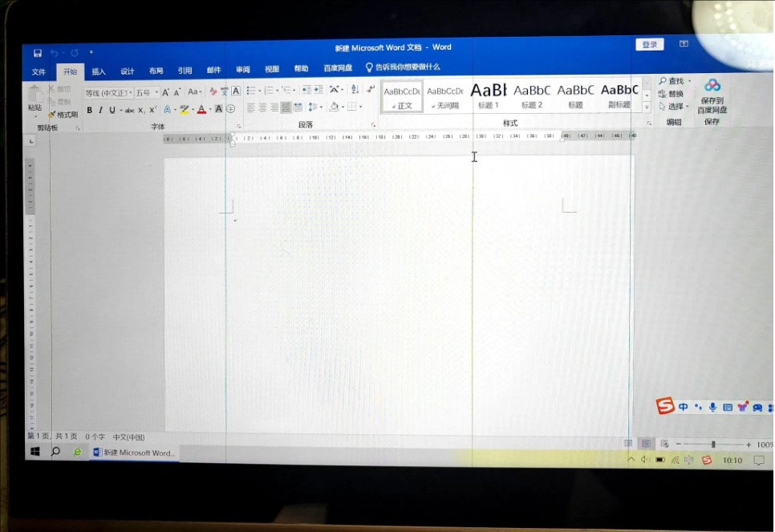Switch to the 插入 tab
The width and height of the screenshot is (775, 532).
pyautogui.click(x=99, y=71)
